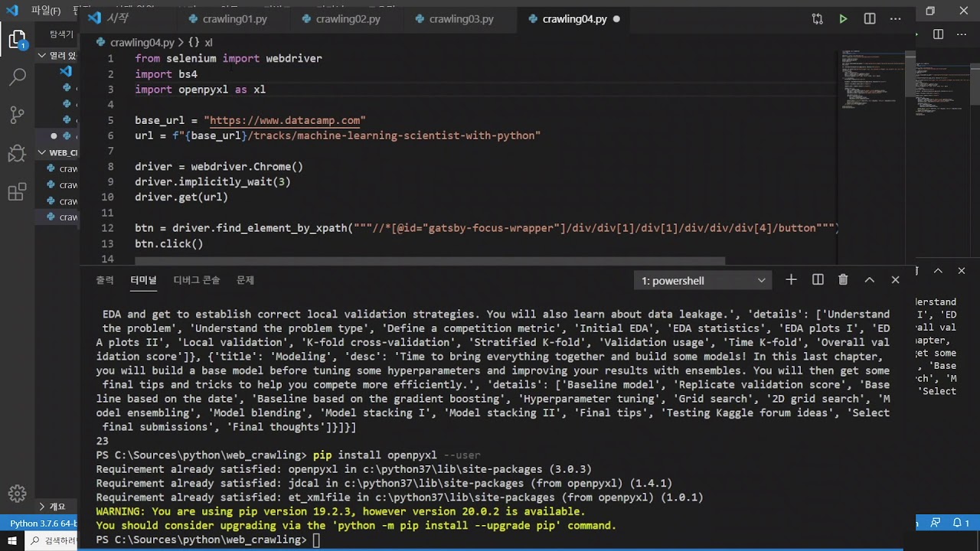Split the terminal panel
The width and height of the screenshot is (980, 551).
pos(818,280)
